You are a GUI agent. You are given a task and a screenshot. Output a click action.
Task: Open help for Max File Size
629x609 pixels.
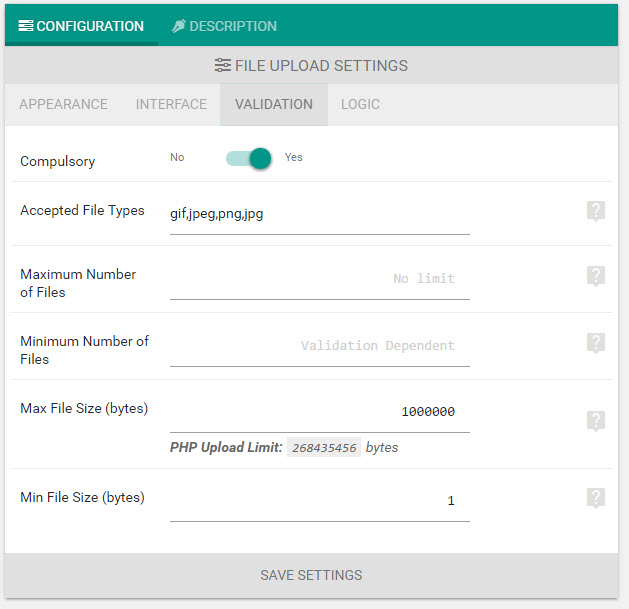click(596, 421)
